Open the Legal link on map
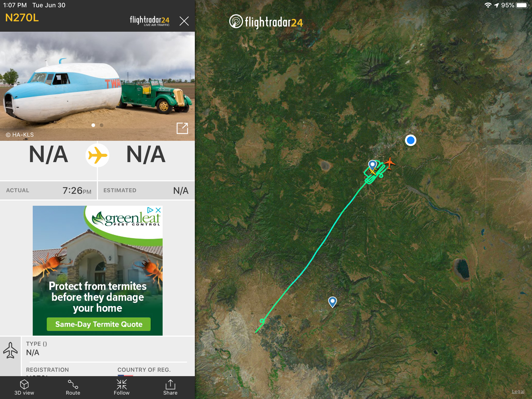Viewport: 532px width, 399px height. (x=518, y=391)
